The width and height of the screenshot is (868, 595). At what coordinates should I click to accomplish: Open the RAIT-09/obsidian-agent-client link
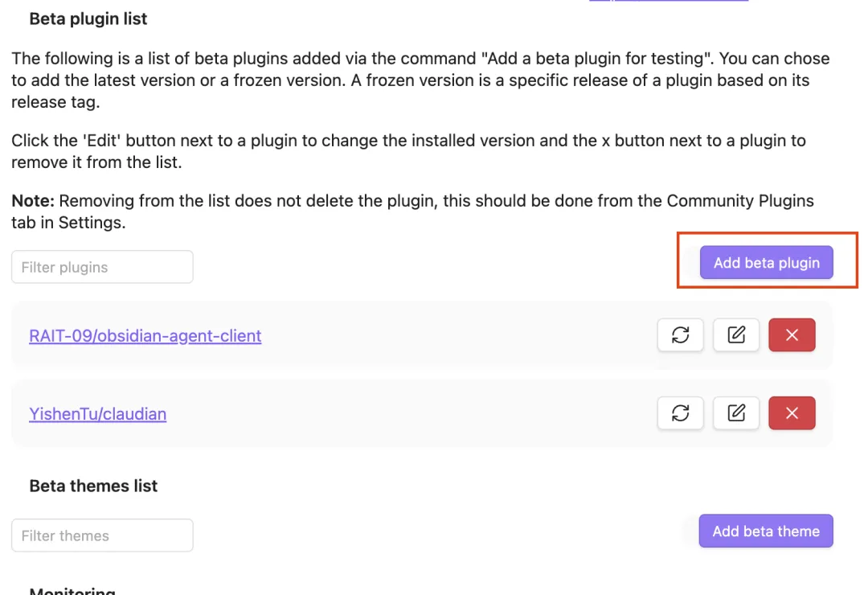[145, 335]
